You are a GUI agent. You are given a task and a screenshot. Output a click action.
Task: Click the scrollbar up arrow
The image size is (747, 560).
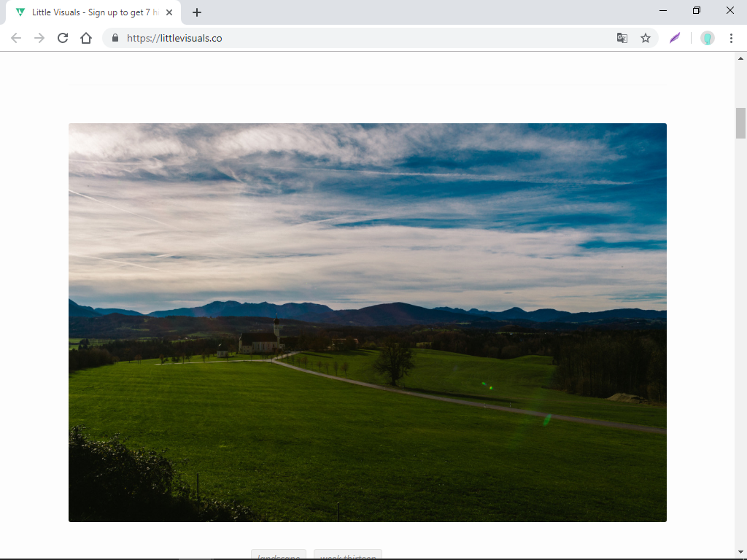[740, 58]
